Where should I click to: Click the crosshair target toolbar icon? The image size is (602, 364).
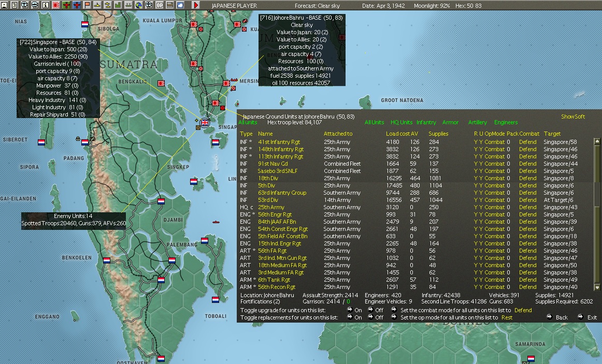[x=149, y=5]
